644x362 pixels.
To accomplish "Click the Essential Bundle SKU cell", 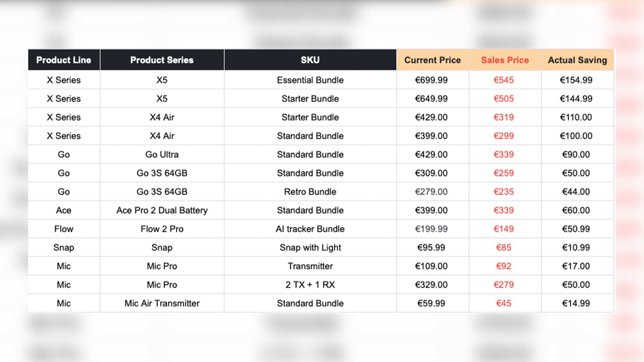I will (310, 80).
